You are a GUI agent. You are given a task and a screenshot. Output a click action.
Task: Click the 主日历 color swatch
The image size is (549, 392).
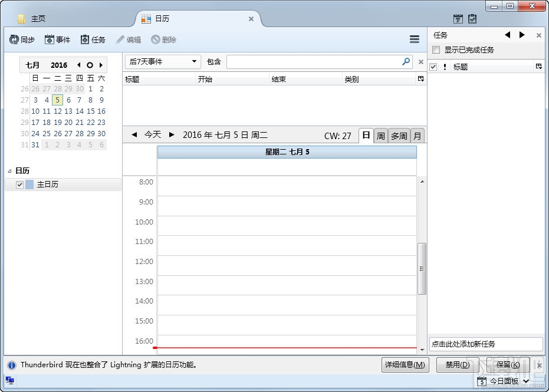coord(29,184)
